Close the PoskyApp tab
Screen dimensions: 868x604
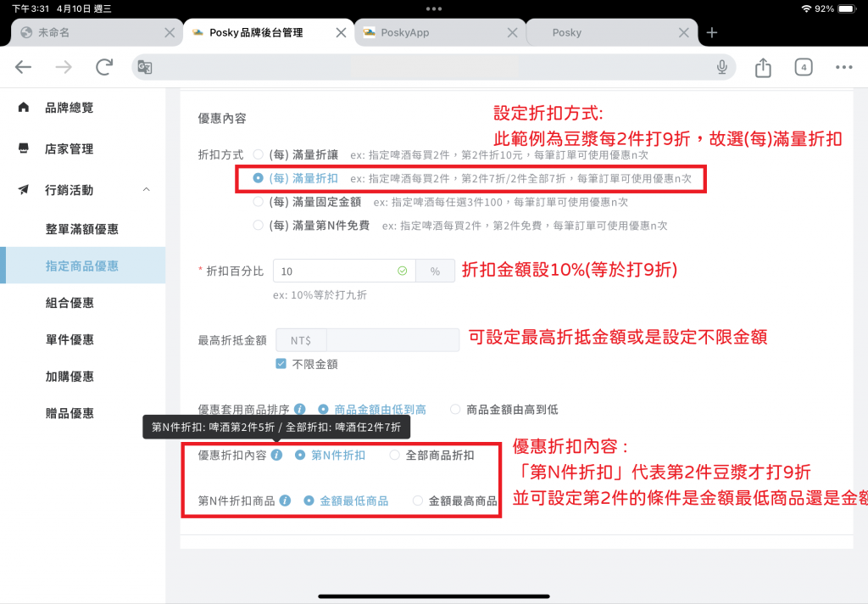pos(513,33)
